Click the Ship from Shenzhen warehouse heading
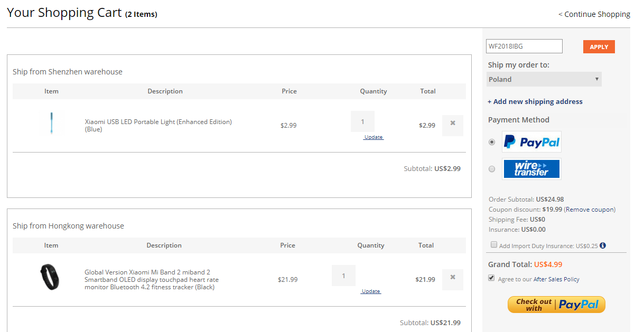Screen dimensions: 644x332 click(x=68, y=72)
